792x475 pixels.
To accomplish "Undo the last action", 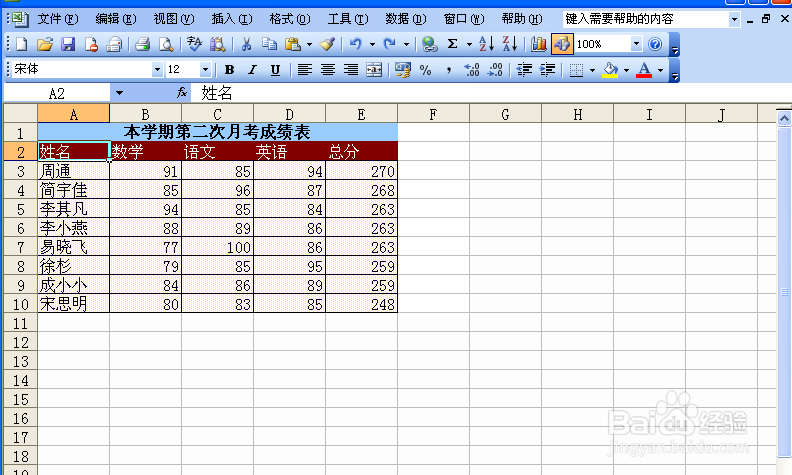I will coord(356,44).
